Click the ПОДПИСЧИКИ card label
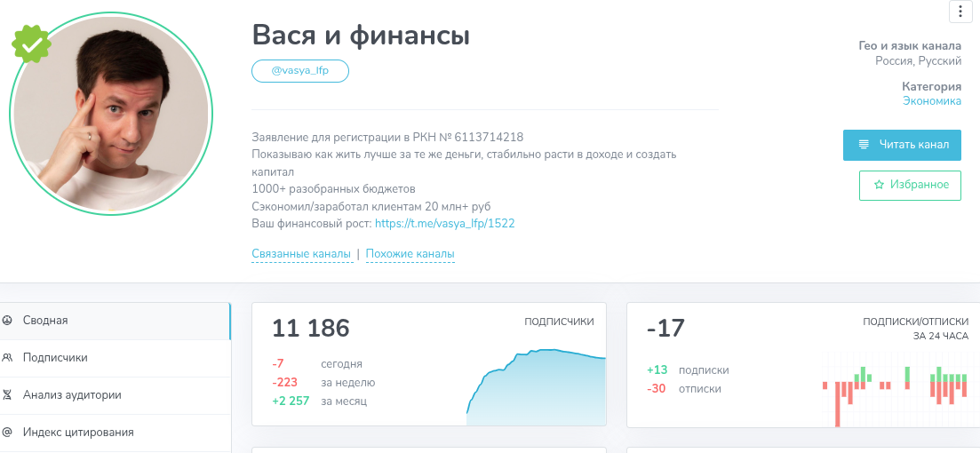 pyautogui.click(x=560, y=322)
